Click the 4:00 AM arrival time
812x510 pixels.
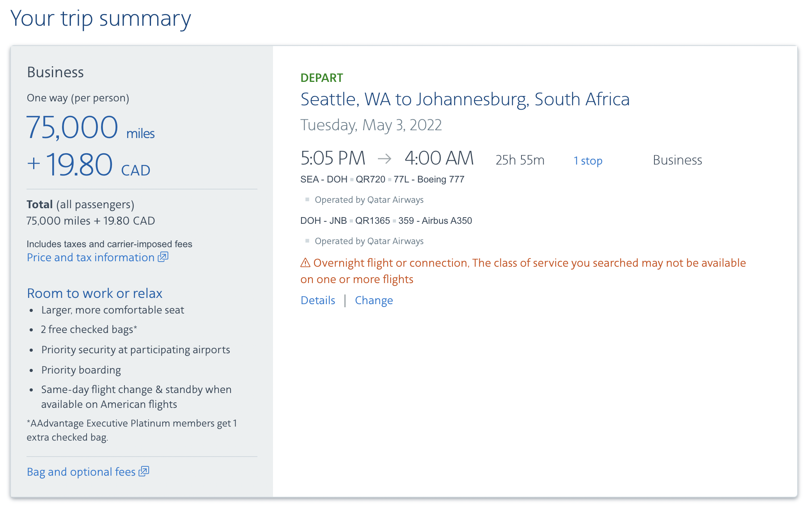(439, 158)
